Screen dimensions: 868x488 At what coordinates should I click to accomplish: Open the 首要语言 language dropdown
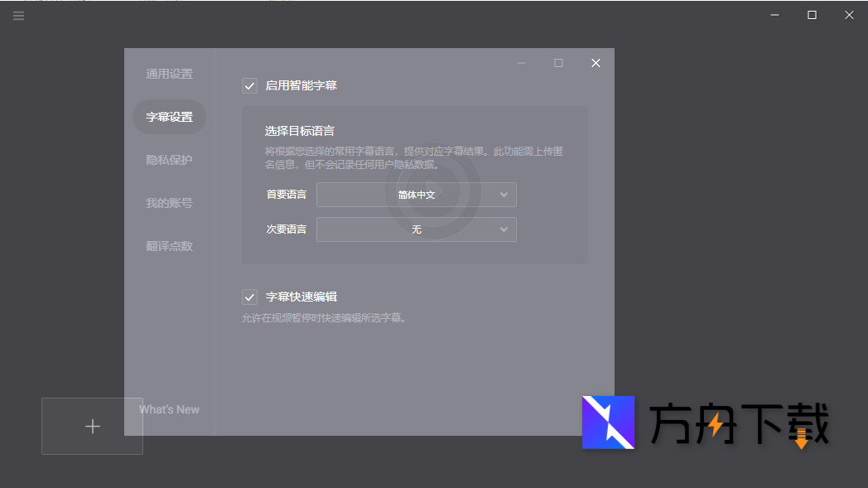(x=417, y=195)
